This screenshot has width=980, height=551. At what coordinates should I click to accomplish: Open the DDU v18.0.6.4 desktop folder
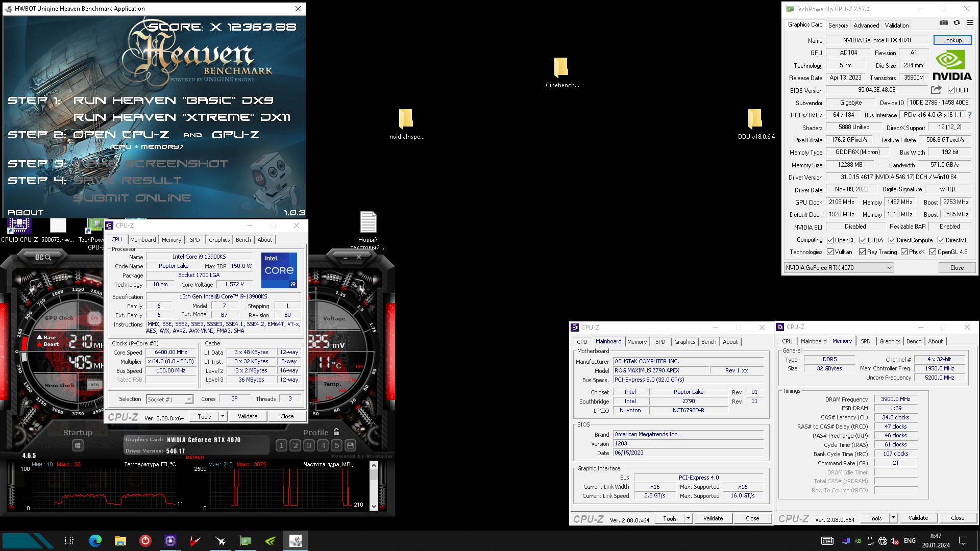(756, 124)
